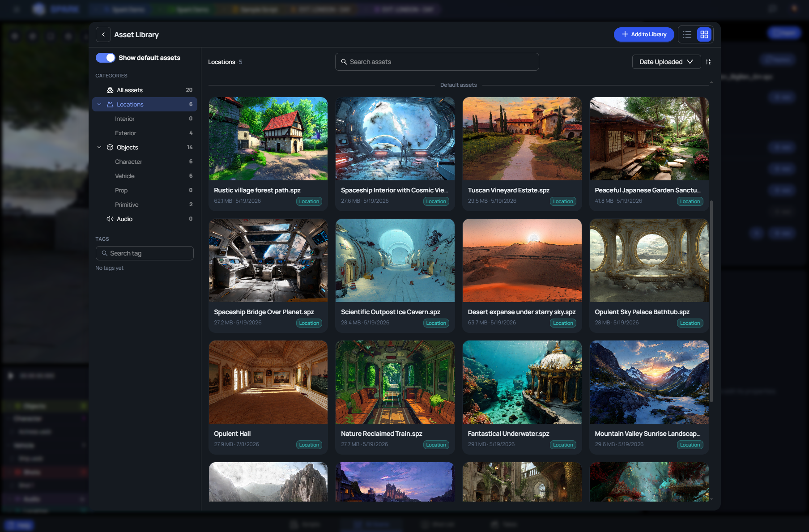Screen dimensions: 809x532
Task: Click Location tag on Opulent Hall card
Action: click(x=309, y=445)
